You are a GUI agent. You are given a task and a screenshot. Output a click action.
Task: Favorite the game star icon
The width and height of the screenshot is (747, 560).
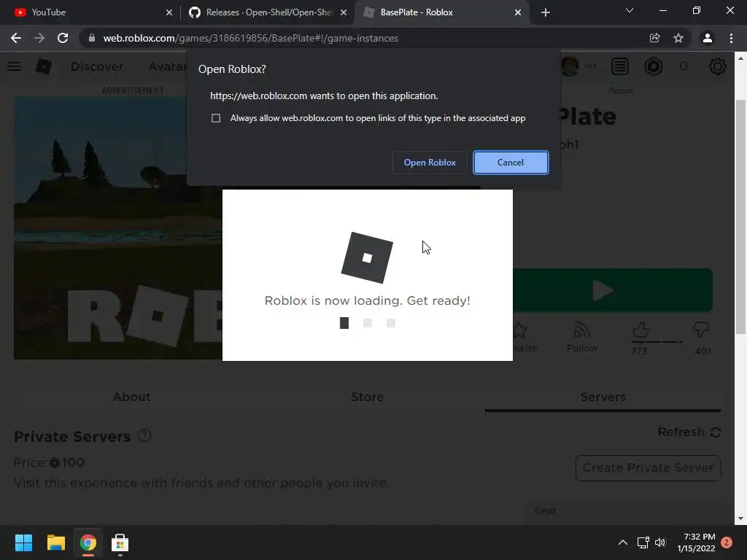(520, 330)
